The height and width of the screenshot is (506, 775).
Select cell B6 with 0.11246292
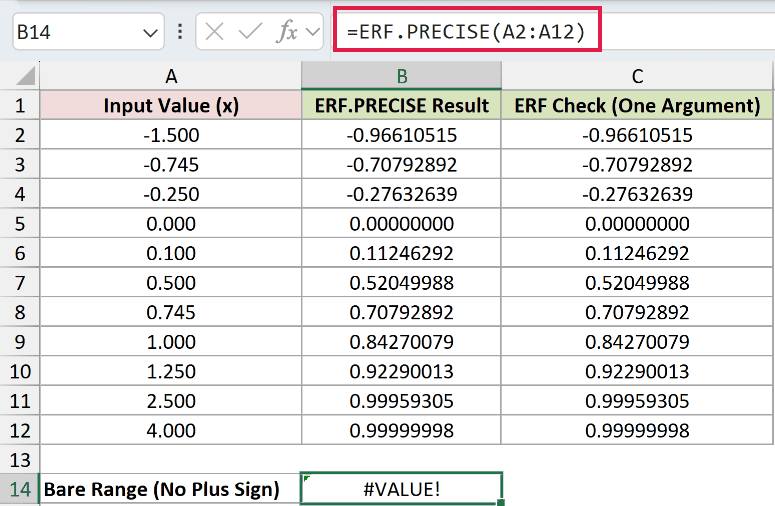tap(401, 253)
